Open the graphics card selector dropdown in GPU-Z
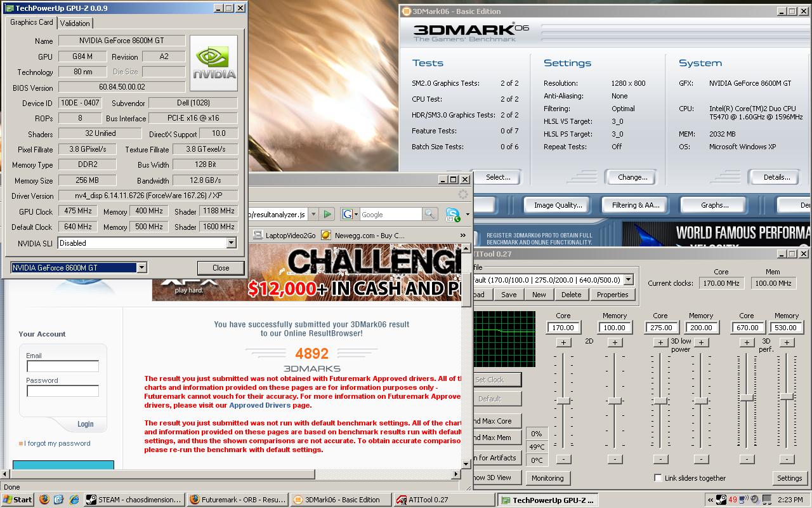 (x=141, y=268)
